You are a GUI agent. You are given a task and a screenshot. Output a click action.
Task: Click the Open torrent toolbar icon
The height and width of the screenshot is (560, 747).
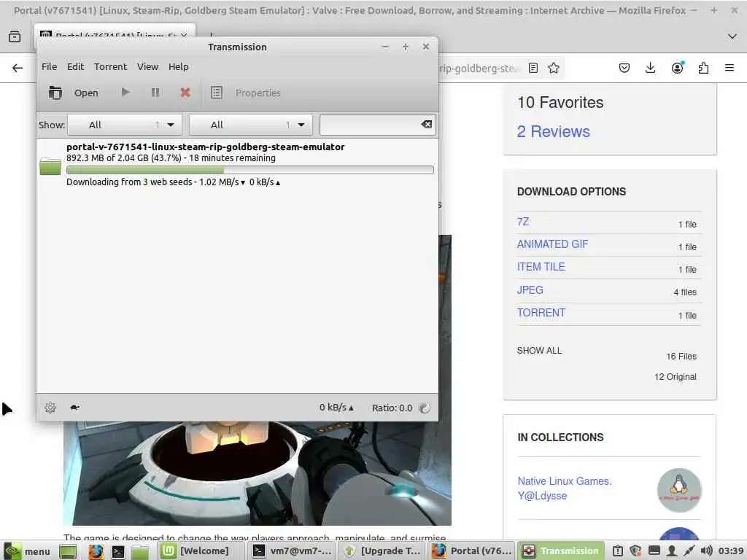pyautogui.click(x=55, y=93)
